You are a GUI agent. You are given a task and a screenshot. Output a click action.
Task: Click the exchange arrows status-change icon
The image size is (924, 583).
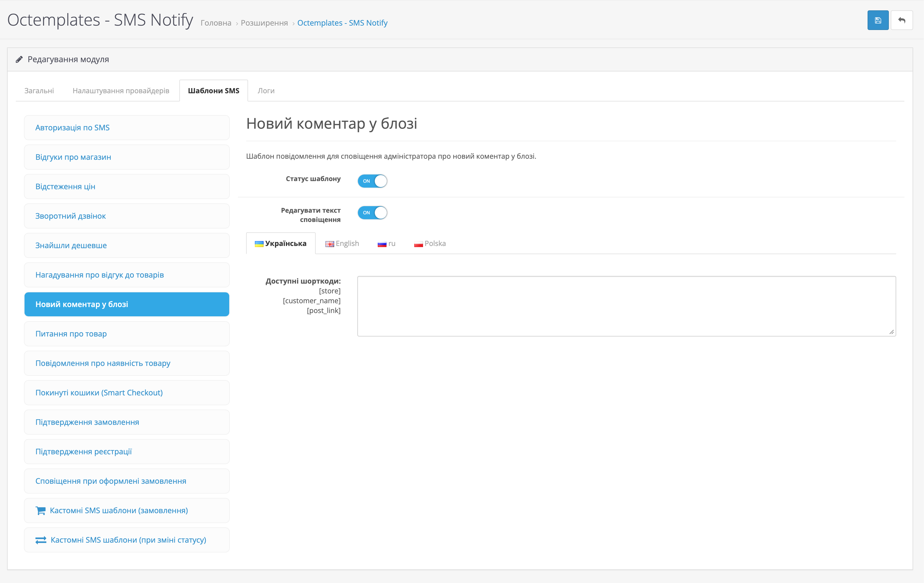coord(41,540)
